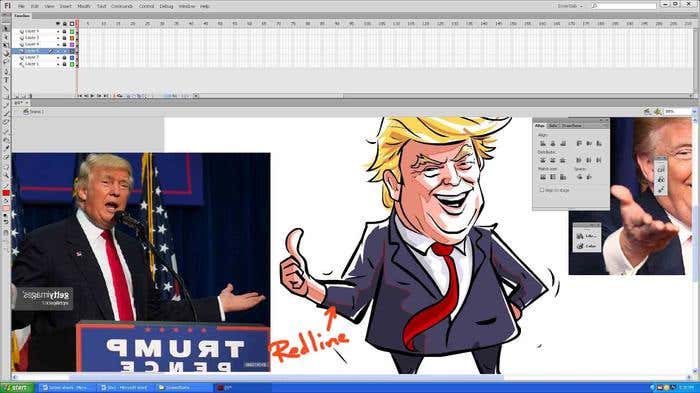
Task: Click Distribute top edge icon in Align panel
Action: [x=543, y=160]
